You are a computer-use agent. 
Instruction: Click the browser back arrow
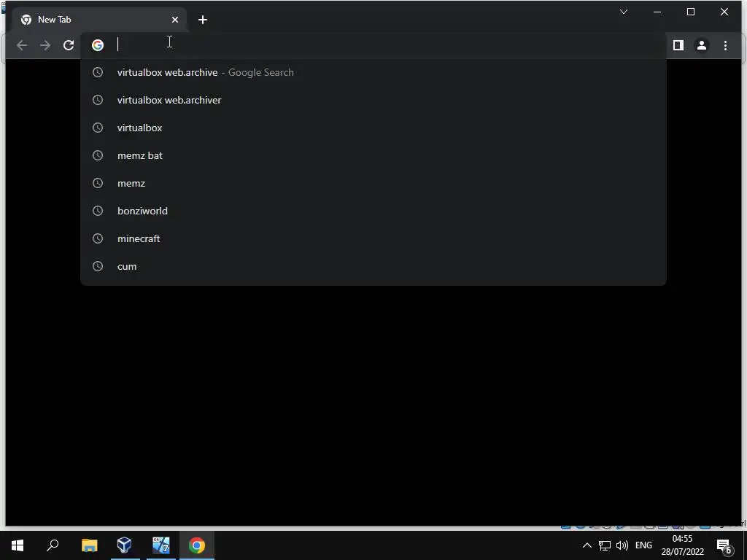coord(22,45)
